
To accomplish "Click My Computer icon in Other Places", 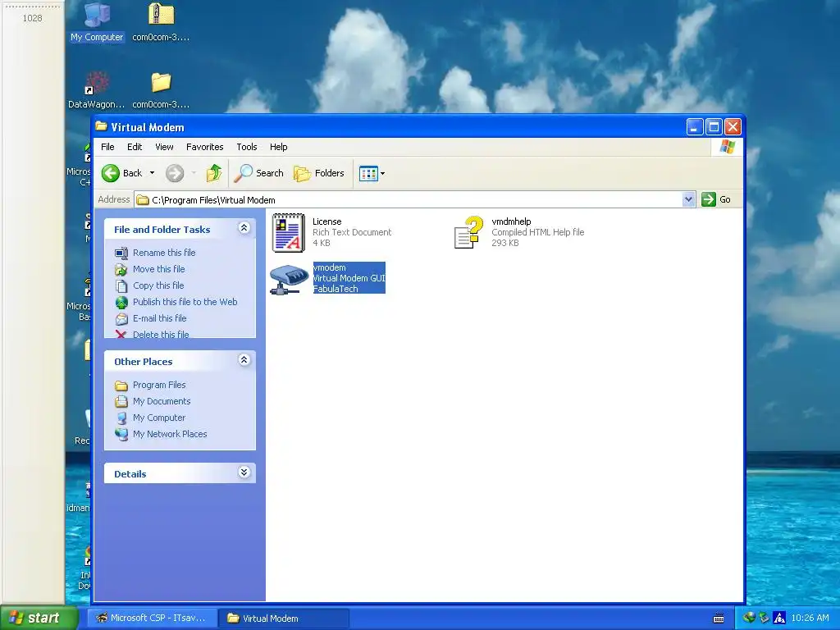I will (121, 418).
